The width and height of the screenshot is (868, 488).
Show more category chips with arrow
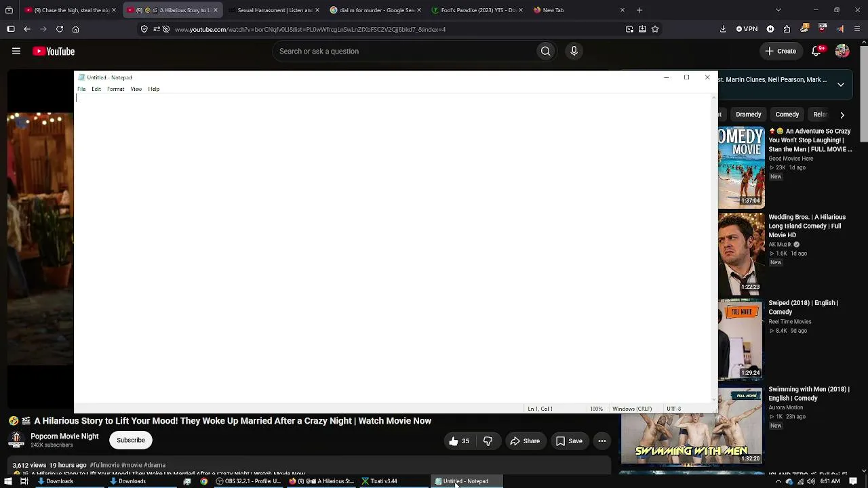(x=842, y=115)
